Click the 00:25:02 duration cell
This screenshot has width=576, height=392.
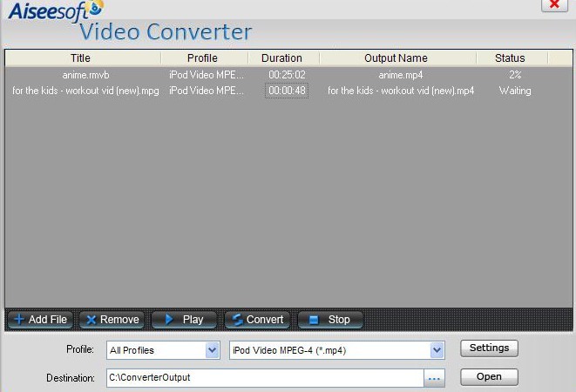click(x=287, y=75)
